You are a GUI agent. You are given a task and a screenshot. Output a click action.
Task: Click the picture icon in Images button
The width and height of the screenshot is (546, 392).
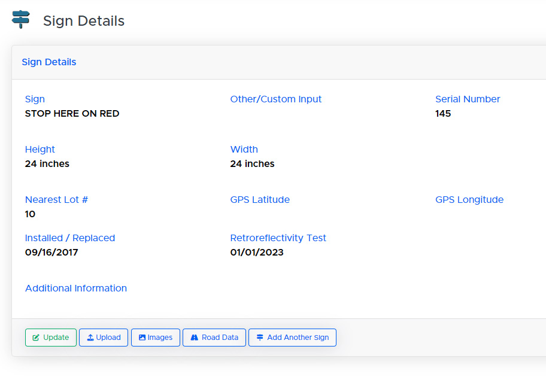[142, 338]
